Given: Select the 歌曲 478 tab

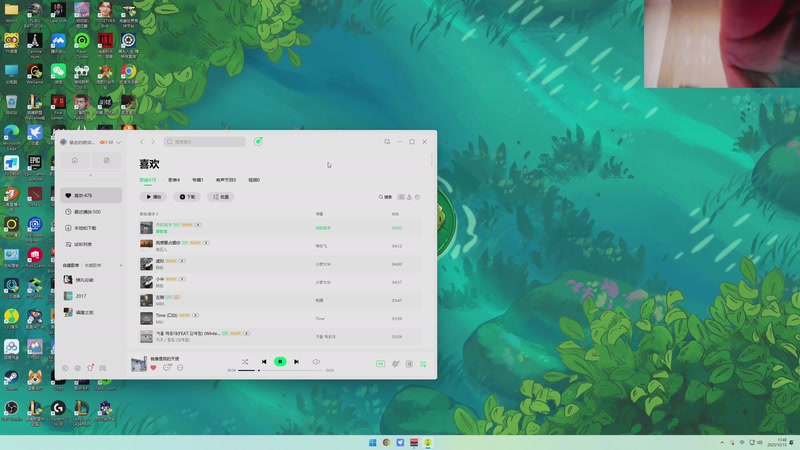Looking at the screenshot, I should pos(147,180).
